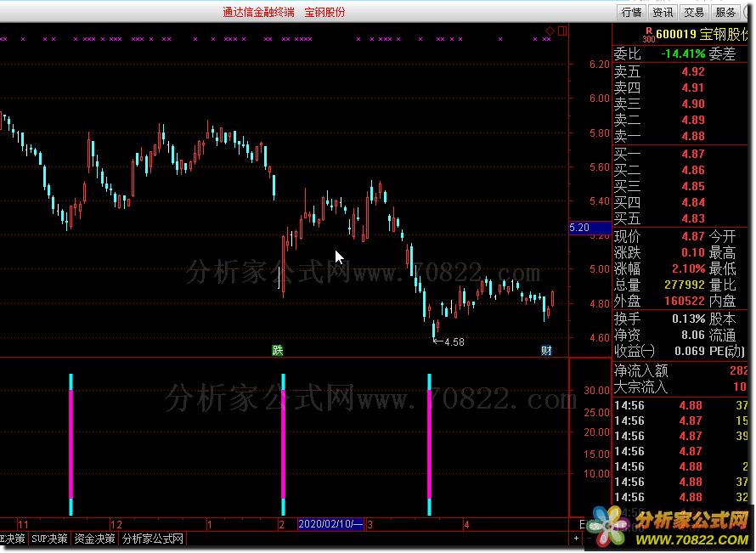Click the blue 财 marker on chart

point(546,350)
